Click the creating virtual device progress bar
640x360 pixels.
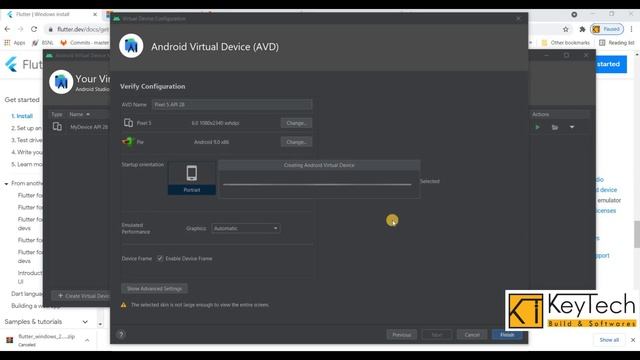(x=317, y=184)
